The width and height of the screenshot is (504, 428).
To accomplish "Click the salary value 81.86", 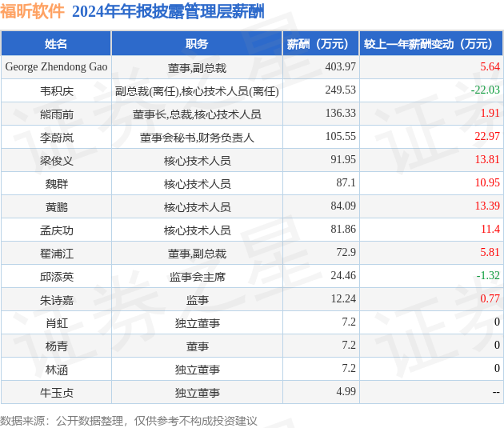I will click(x=343, y=229).
